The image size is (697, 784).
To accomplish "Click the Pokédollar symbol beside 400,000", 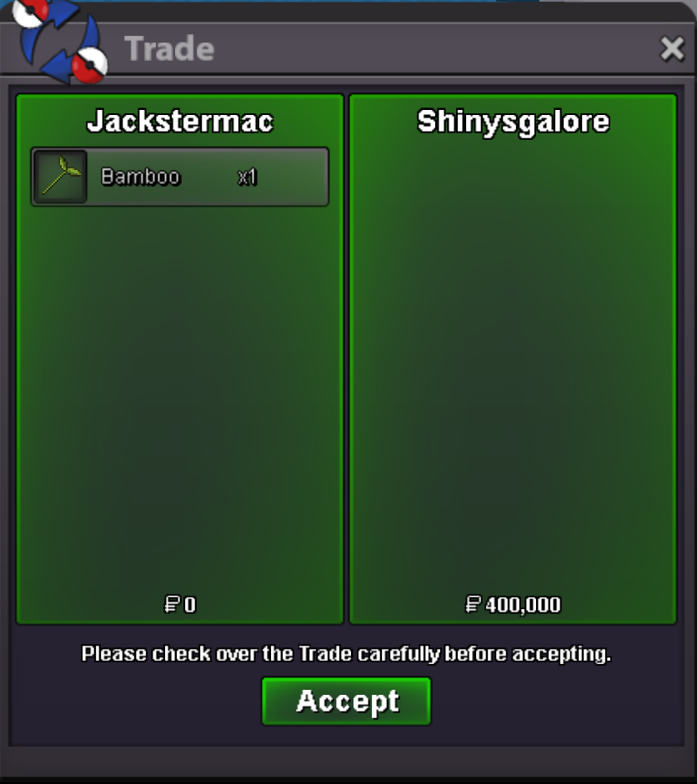I will (473, 605).
